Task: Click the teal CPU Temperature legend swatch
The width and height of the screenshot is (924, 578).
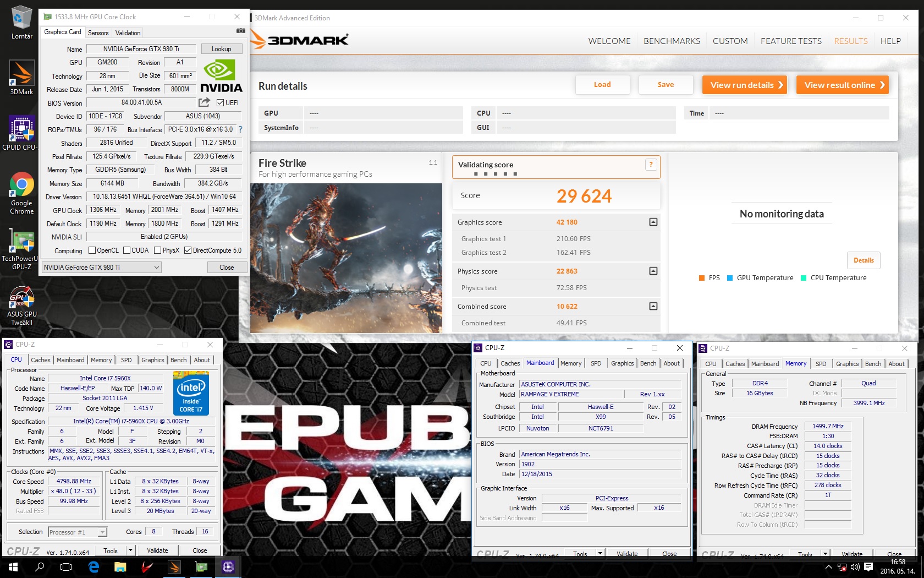Action: pyautogui.click(x=804, y=278)
